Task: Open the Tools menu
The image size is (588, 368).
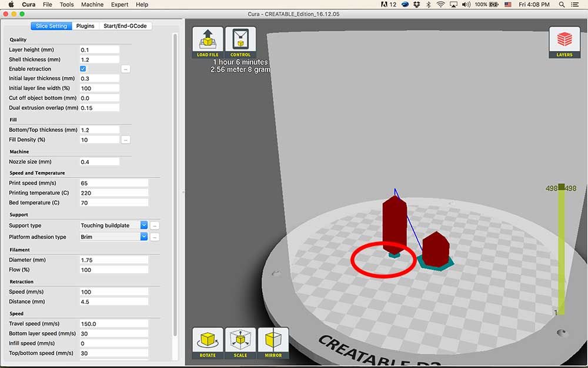Action: [x=66, y=5]
